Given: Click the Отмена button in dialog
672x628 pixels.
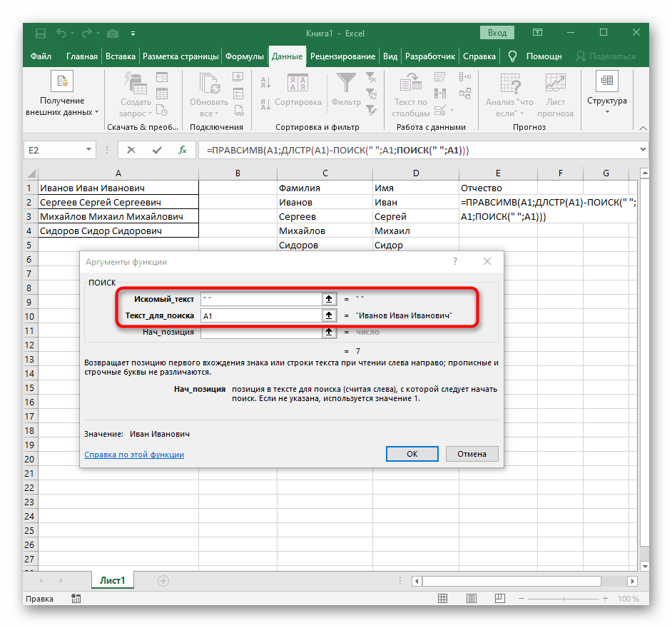Looking at the screenshot, I should [472, 454].
